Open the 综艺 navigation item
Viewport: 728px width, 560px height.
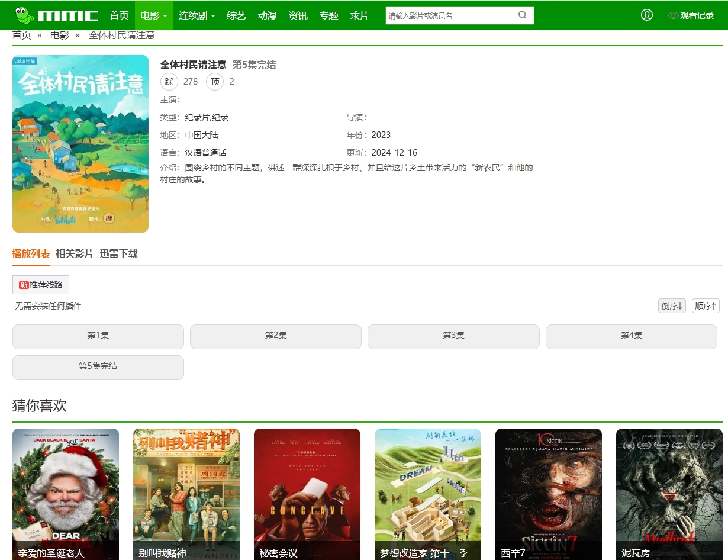tap(237, 15)
